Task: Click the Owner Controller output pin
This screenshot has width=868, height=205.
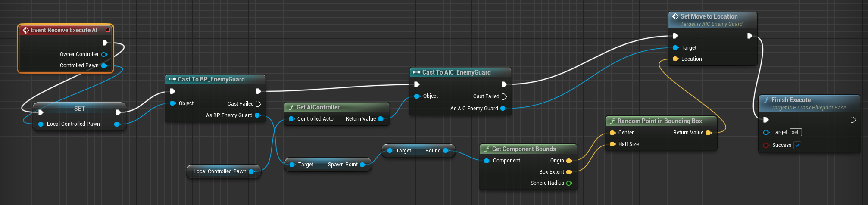Action: [104, 54]
